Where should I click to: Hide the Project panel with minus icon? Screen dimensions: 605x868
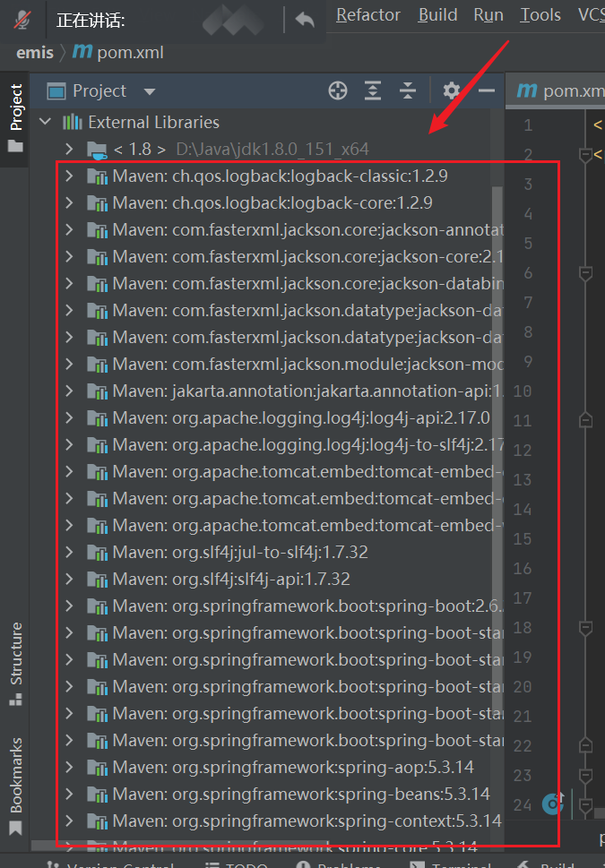(x=487, y=90)
